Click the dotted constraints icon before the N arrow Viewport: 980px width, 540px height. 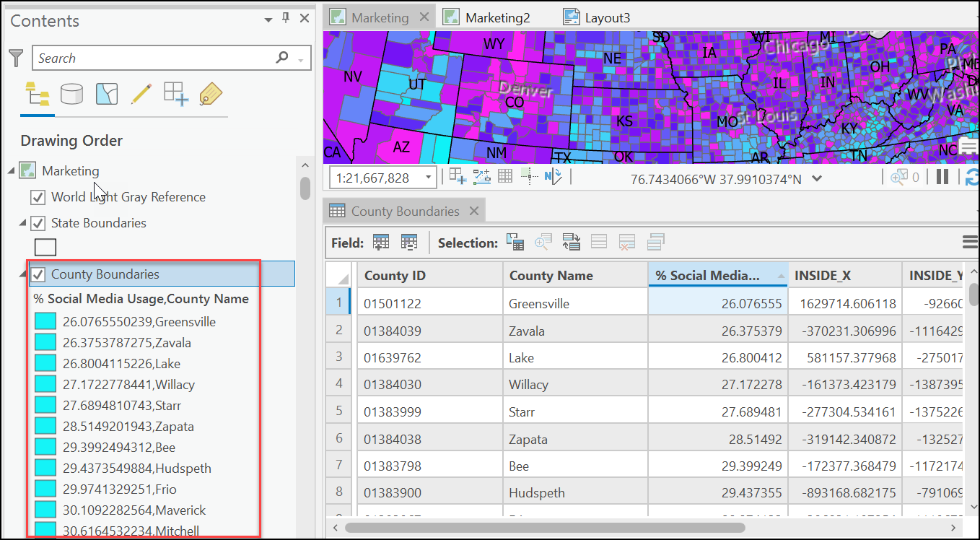pos(529,176)
